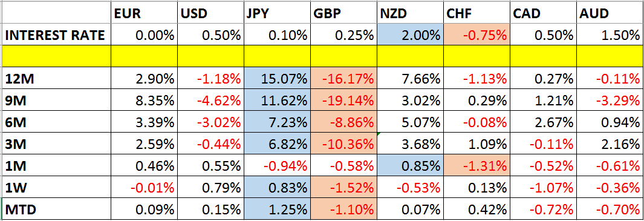
Task: Select the GBP 9M cell -19.14%
Action: (343, 100)
